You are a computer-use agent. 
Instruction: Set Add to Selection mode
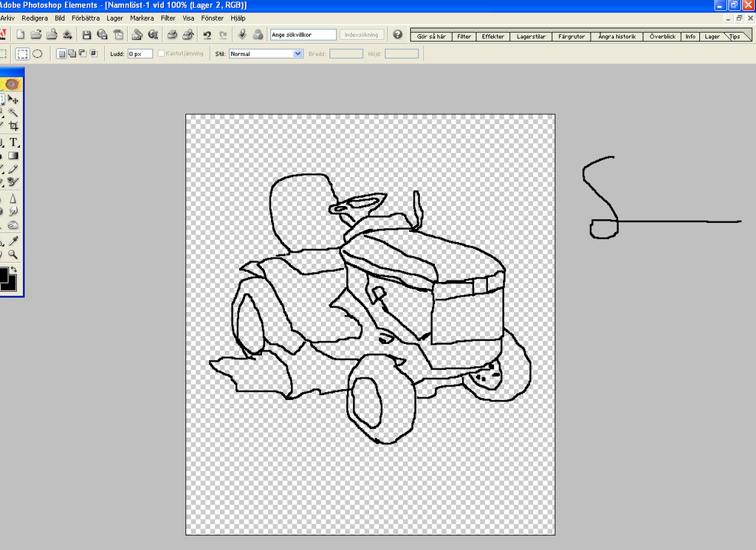72,53
